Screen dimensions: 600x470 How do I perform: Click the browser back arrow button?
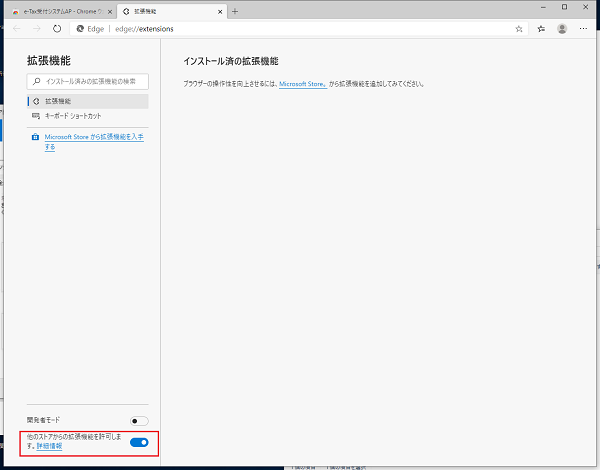pyautogui.click(x=17, y=29)
